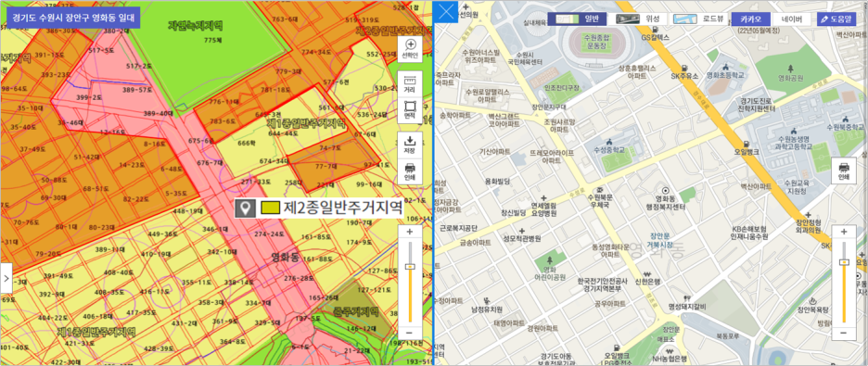Screen dimensions: 868x366
Task: Adjust the right map zoom slider handle
Action: (x=844, y=261)
